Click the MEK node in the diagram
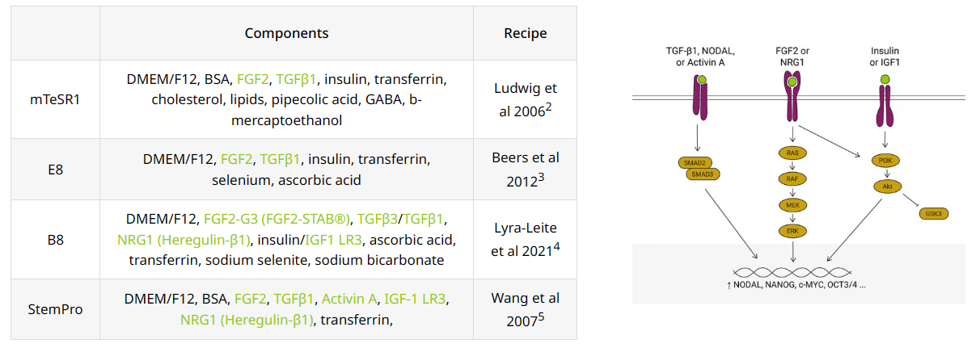This screenshot has height=348, width=980. click(x=792, y=205)
